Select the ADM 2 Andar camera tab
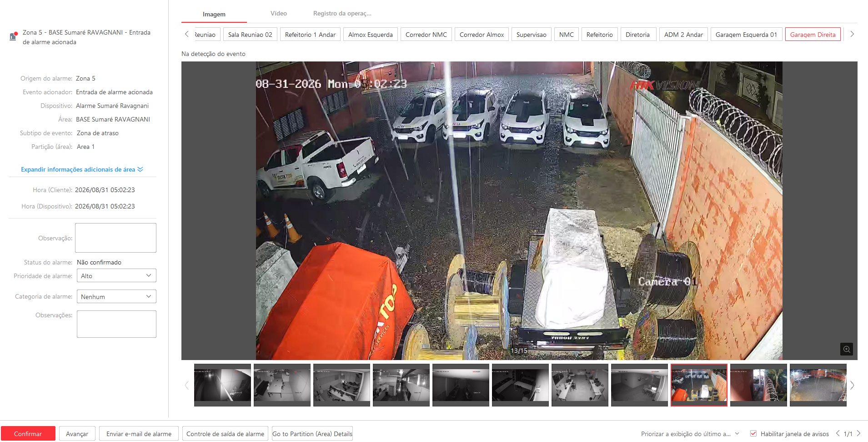This screenshot has height=442, width=868. tap(683, 35)
